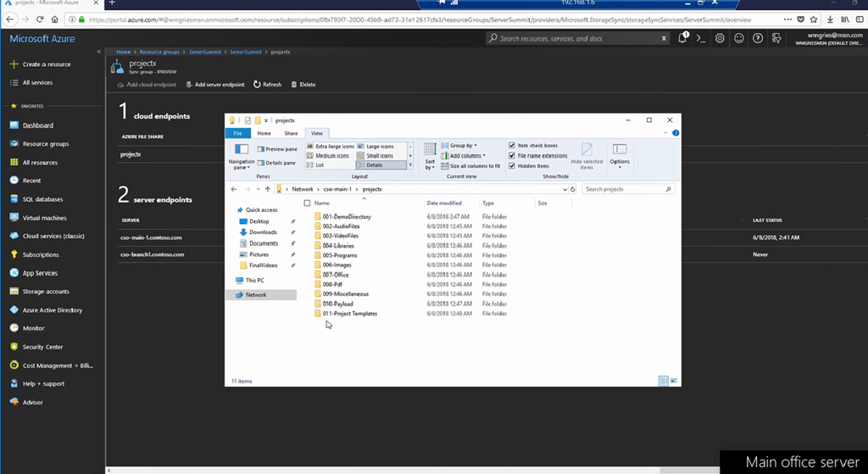Toggle File name extensions checkbox

[x=512, y=156]
